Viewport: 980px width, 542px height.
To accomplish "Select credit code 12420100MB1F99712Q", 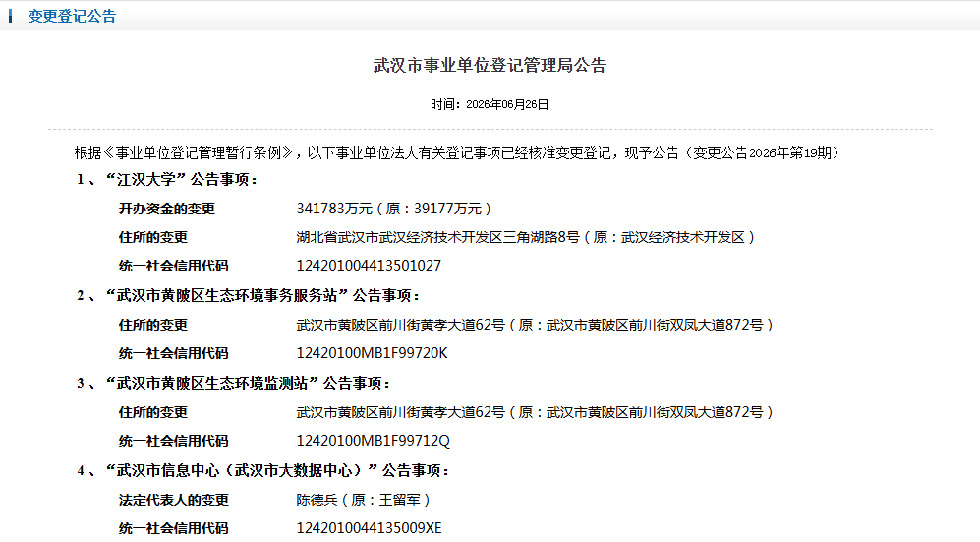I will (x=374, y=441).
